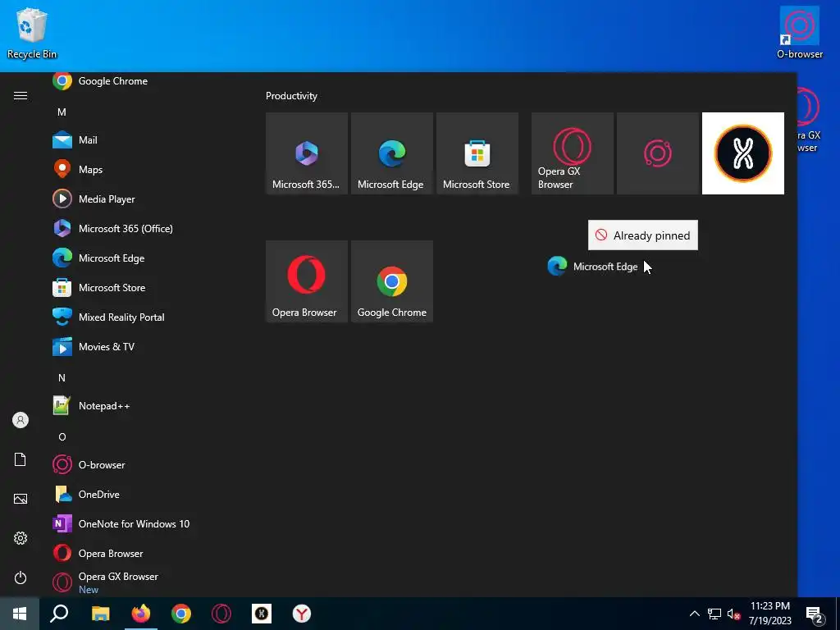Jump to letter N section header
The image size is (840, 630).
point(62,377)
